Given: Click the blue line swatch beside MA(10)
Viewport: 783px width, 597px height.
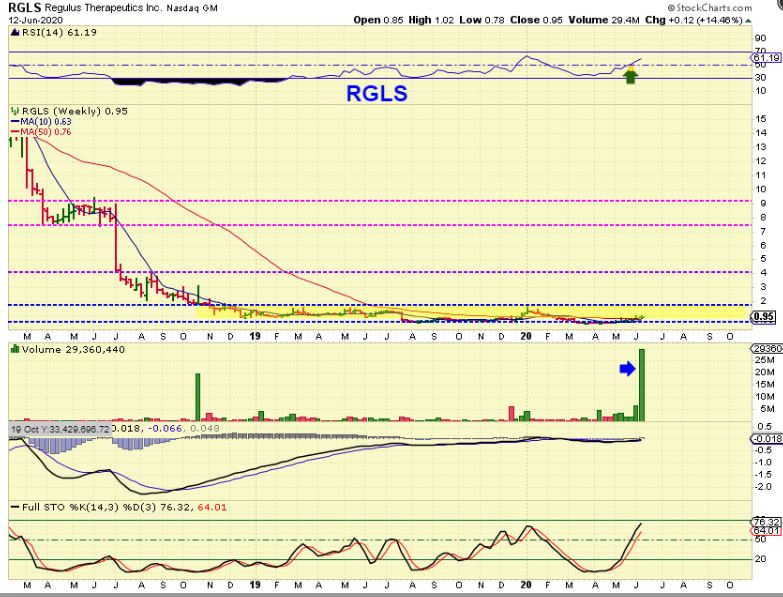Looking at the screenshot, I should point(14,122).
